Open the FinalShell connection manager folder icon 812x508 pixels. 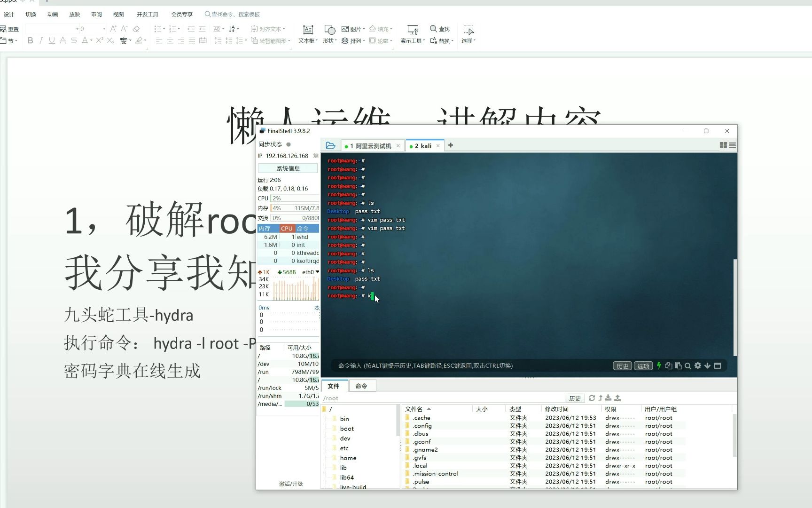330,145
